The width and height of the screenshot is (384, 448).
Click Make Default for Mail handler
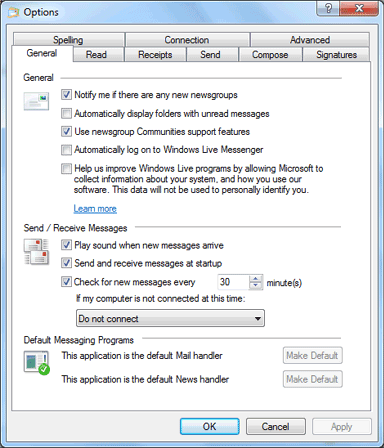coord(312,355)
